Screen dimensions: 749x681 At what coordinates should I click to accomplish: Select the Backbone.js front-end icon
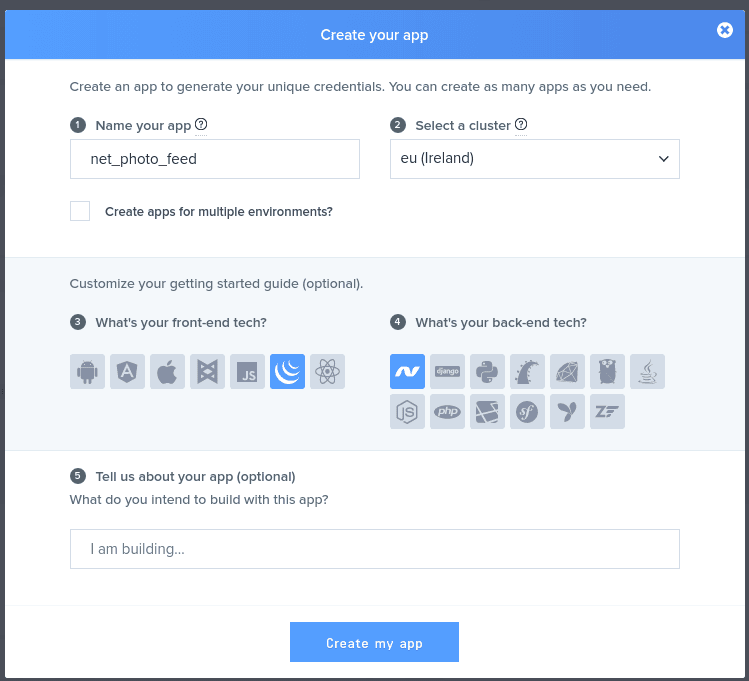[x=207, y=372]
